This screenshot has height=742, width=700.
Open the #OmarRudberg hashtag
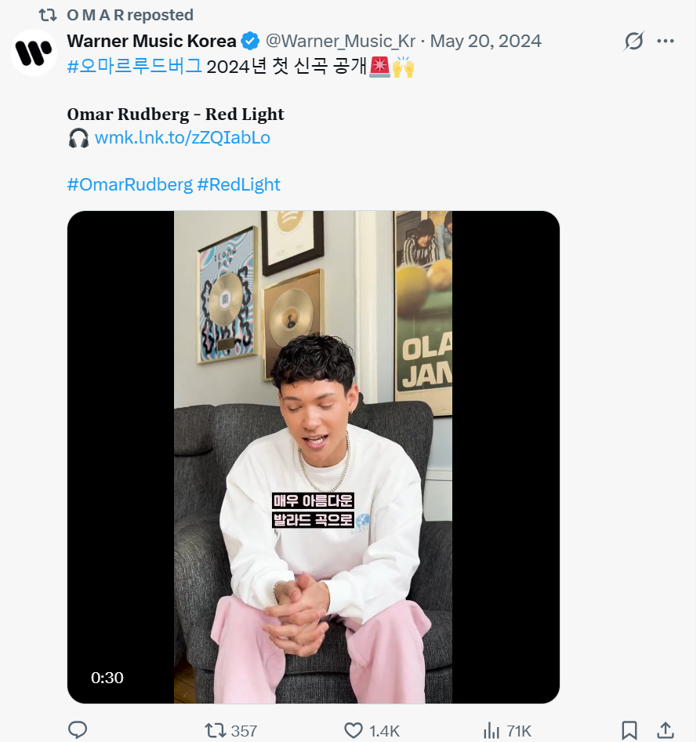(x=129, y=184)
